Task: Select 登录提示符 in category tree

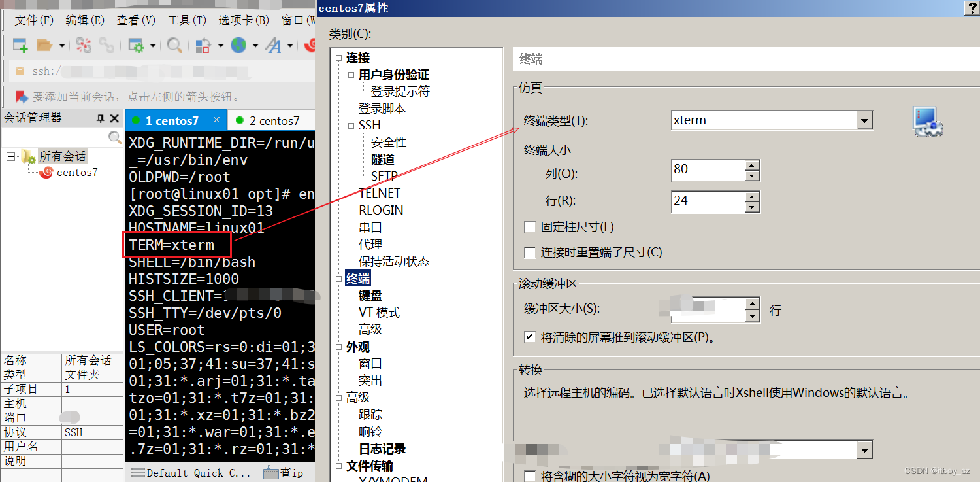Action: click(x=400, y=92)
